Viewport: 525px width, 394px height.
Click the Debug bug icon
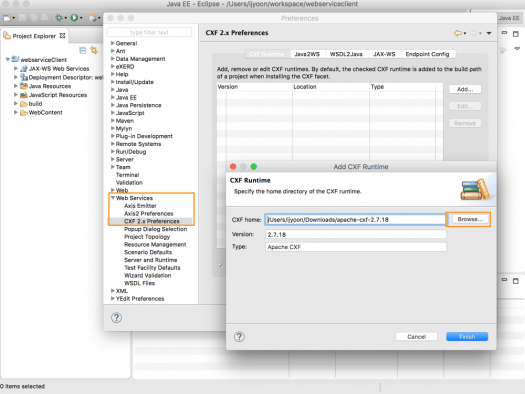(59, 17)
